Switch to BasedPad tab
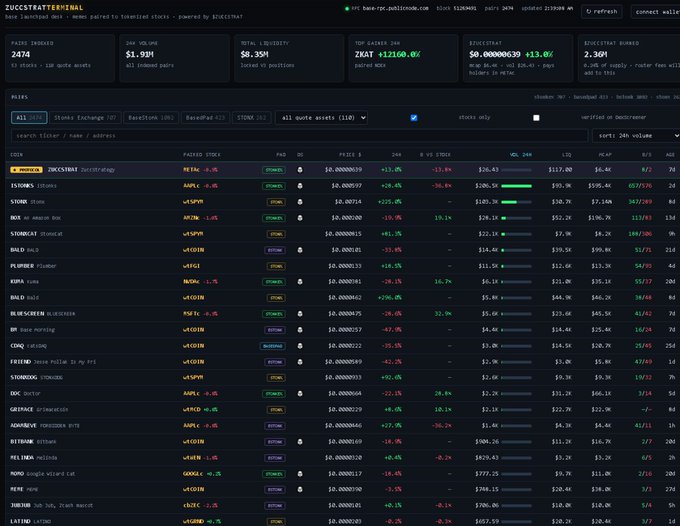 [x=205, y=118]
